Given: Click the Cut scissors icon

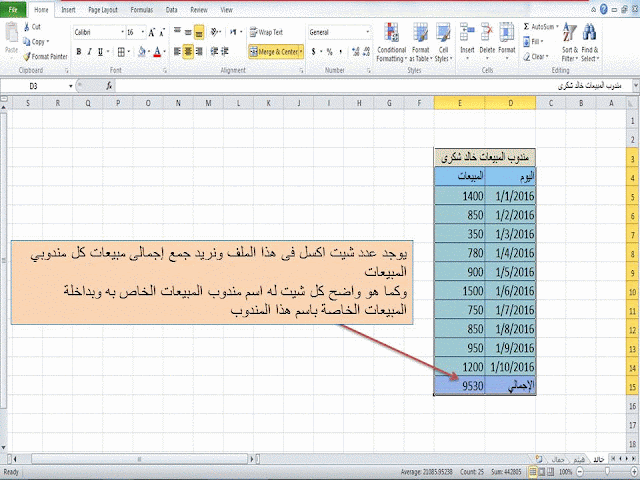Looking at the screenshot, I should [27, 27].
